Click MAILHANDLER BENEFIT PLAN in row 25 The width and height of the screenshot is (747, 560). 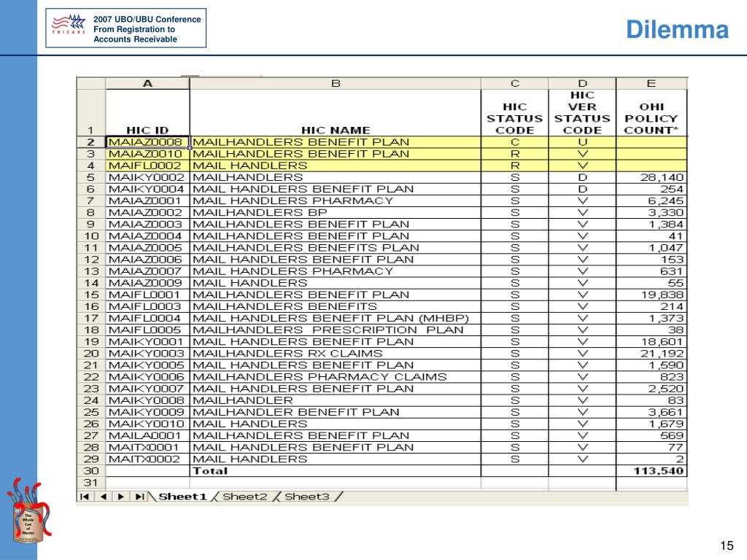(x=336, y=412)
